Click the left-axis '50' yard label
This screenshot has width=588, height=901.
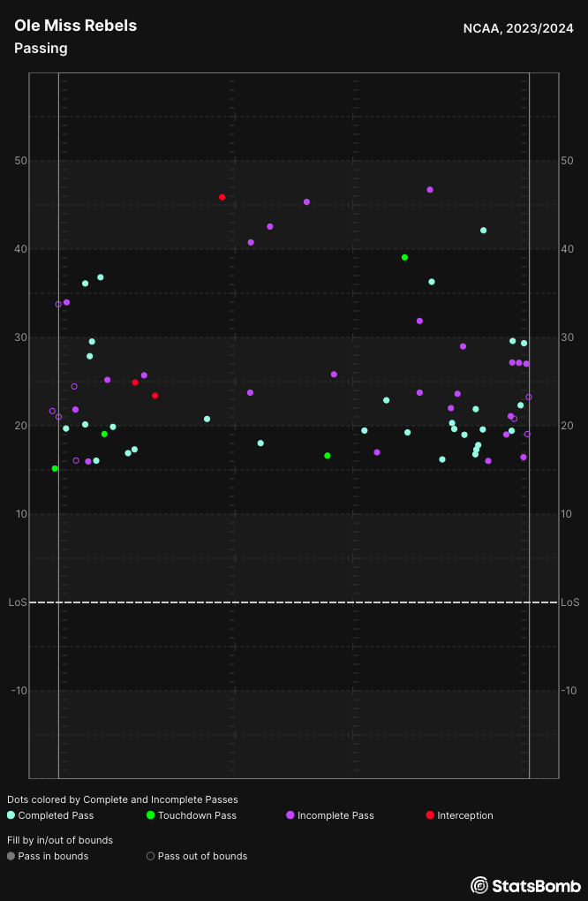[x=20, y=160]
